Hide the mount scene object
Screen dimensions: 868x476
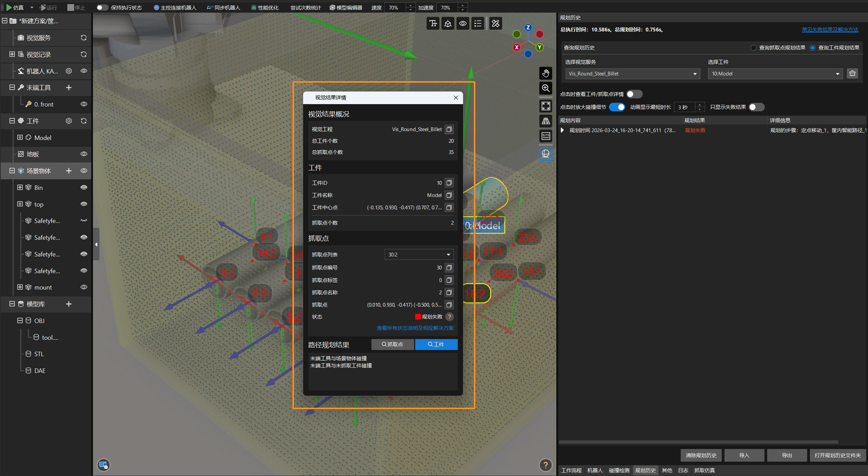(x=83, y=287)
